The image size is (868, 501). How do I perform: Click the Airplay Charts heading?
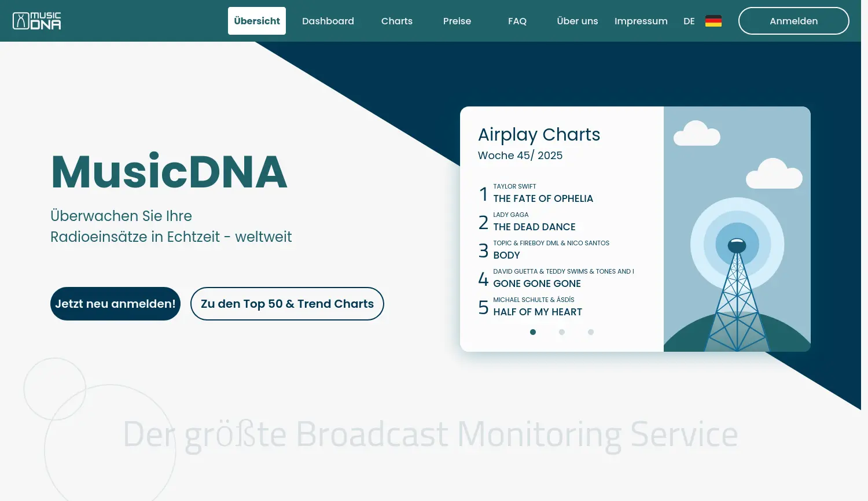click(x=539, y=134)
